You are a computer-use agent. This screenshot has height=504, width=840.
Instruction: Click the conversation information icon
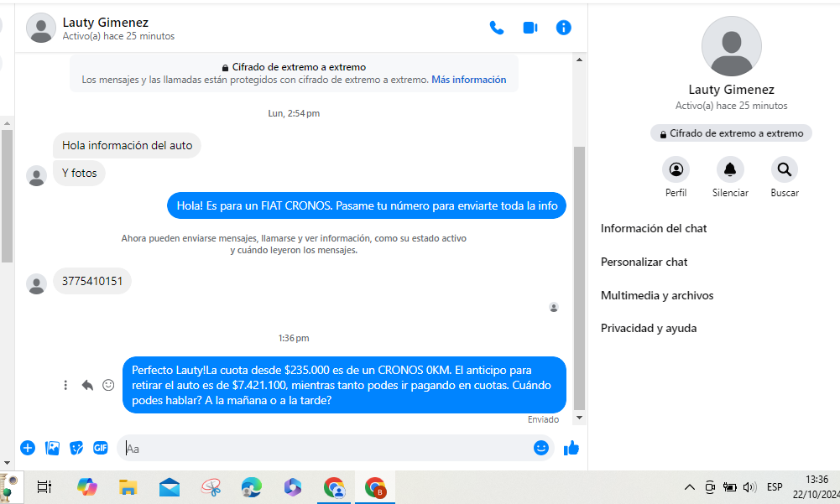(x=564, y=28)
